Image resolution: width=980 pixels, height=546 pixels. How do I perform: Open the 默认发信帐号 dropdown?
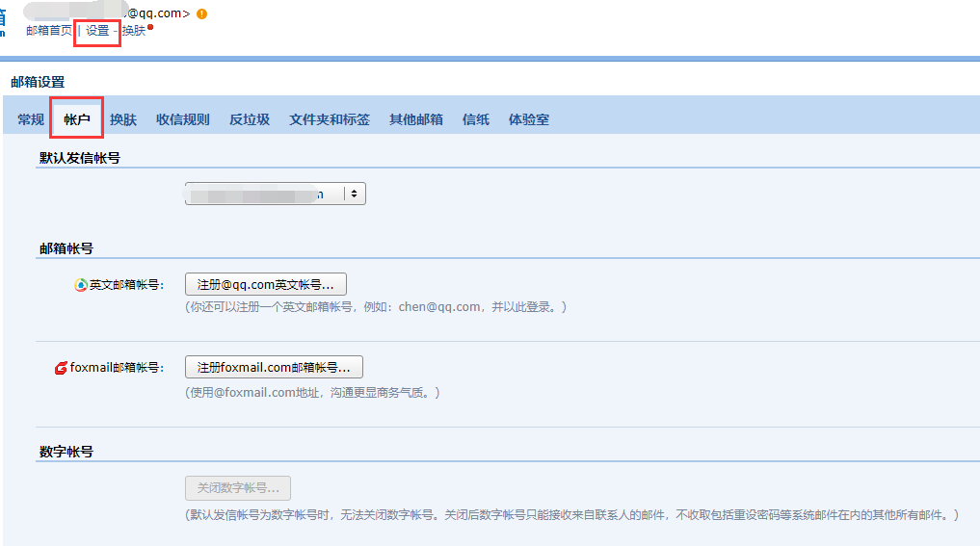[x=276, y=194]
